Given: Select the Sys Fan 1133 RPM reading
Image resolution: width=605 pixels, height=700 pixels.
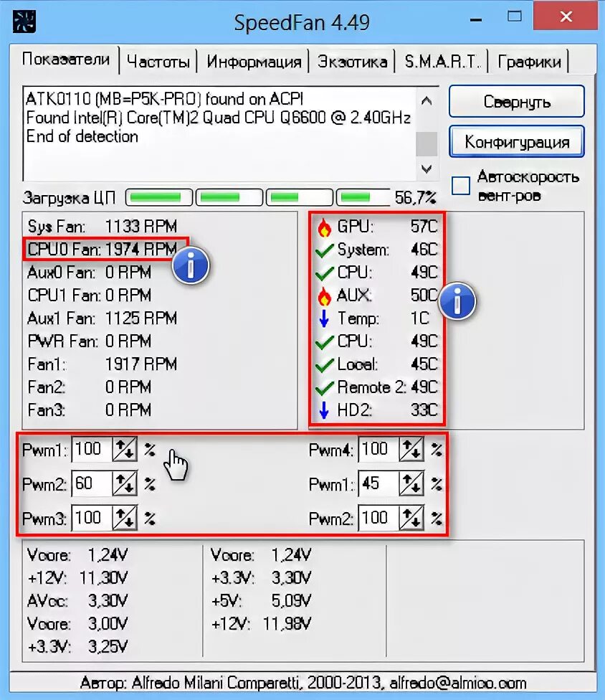Looking at the screenshot, I should pos(103,227).
